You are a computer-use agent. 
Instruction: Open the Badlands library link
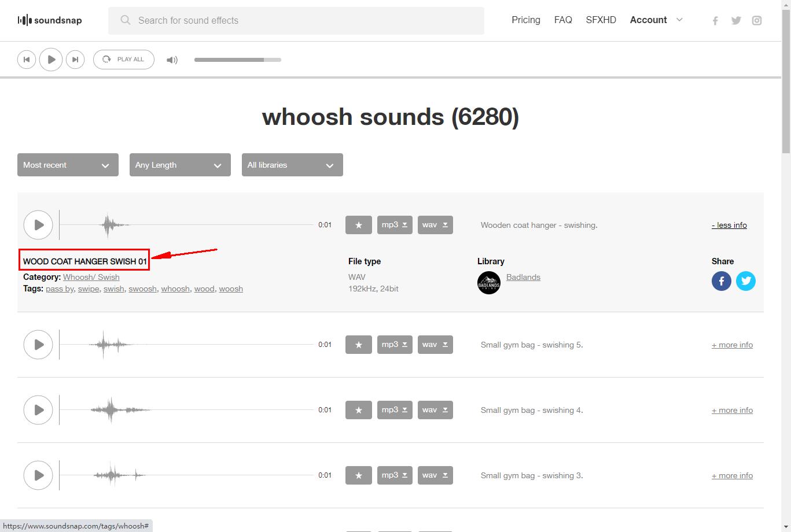pos(523,277)
